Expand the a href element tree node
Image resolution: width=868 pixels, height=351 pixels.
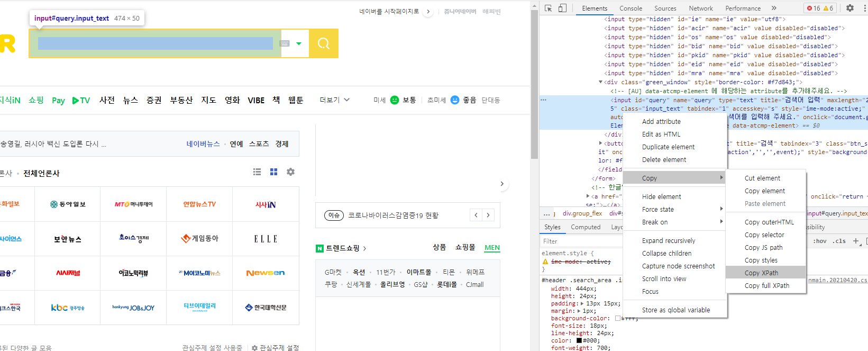point(588,196)
